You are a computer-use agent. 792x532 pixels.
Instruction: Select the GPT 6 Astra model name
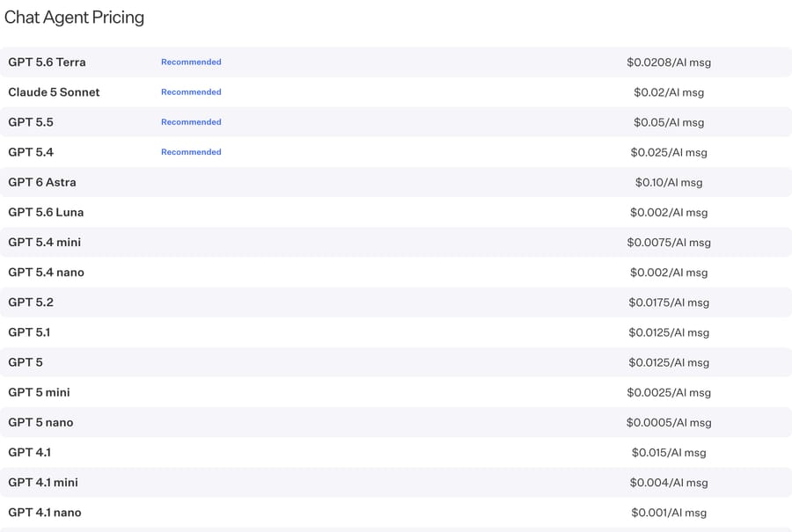[42, 182]
